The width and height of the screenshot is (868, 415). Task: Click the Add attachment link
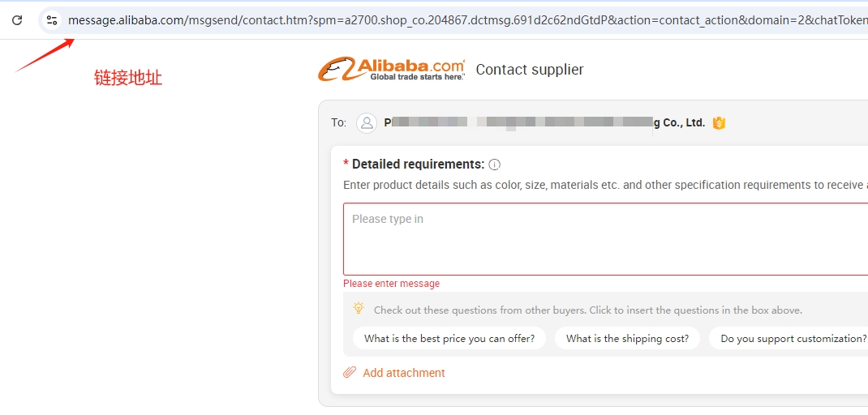(x=403, y=373)
